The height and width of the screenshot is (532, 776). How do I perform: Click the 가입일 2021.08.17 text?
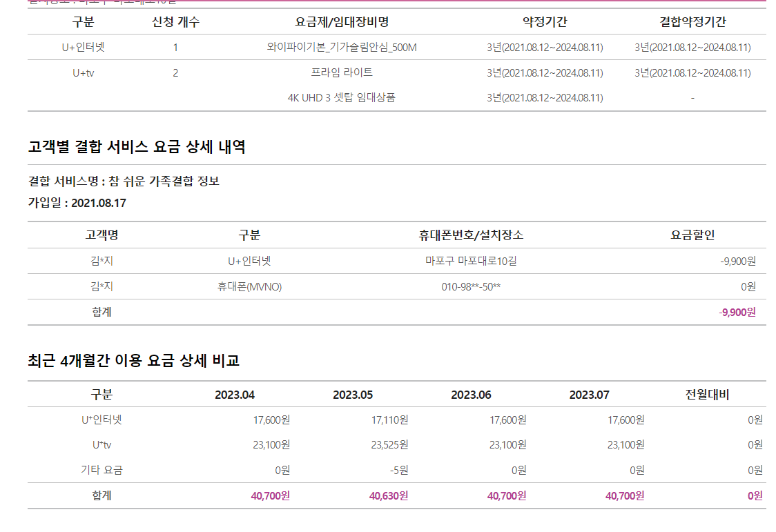click(77, 203)
